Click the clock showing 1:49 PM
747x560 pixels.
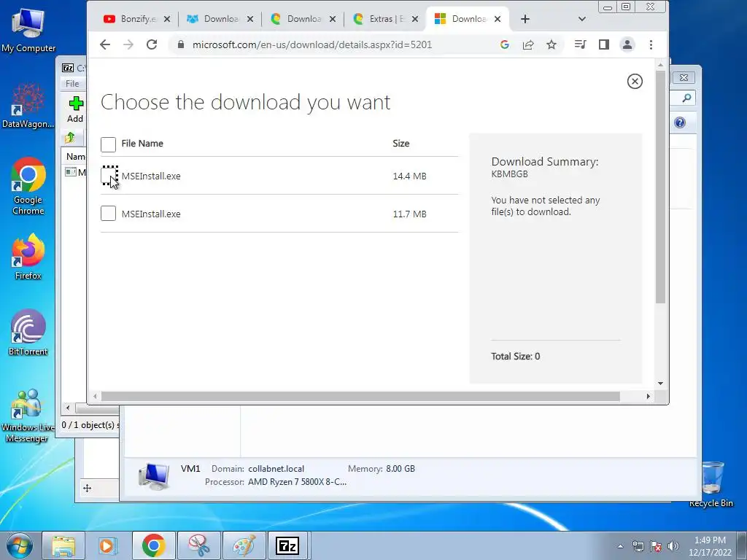tap(710, 546)
